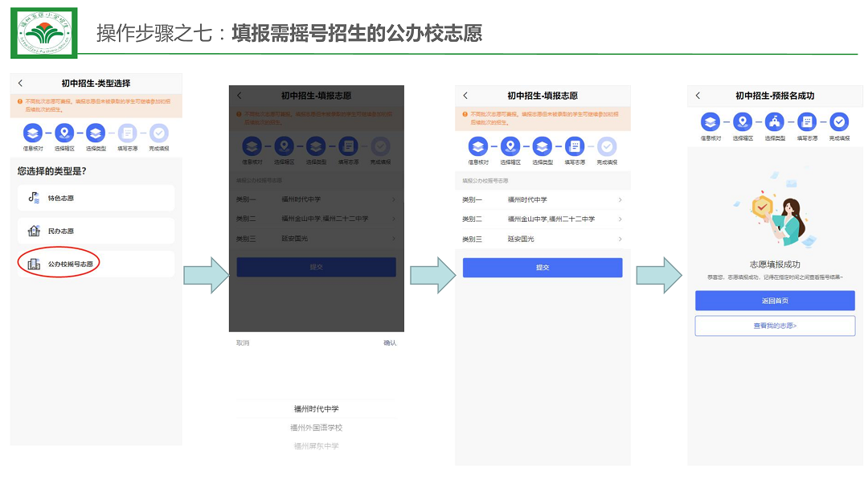Tap 确认 in the school picker
Screen dimensions: 868x488
pos(390,342)
